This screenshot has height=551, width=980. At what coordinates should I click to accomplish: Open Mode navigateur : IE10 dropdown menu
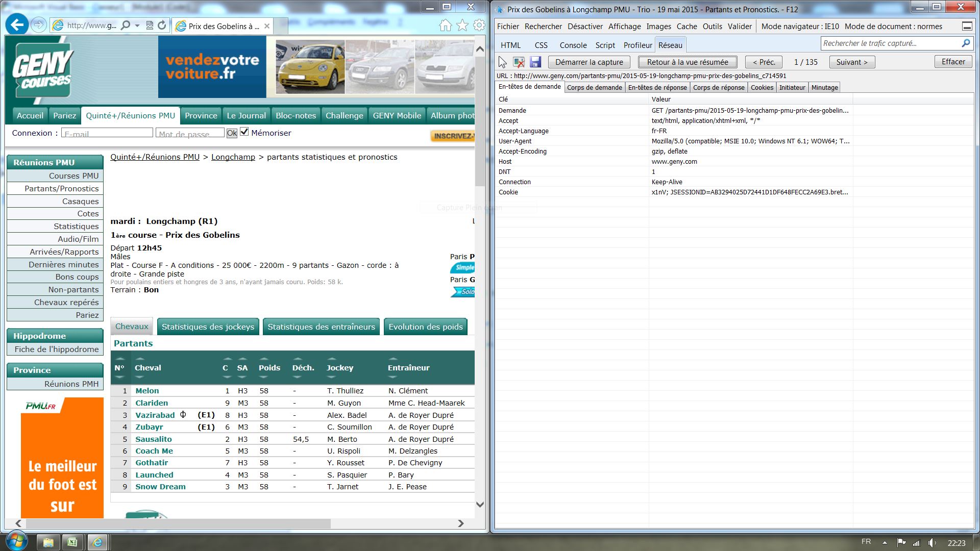800,27
